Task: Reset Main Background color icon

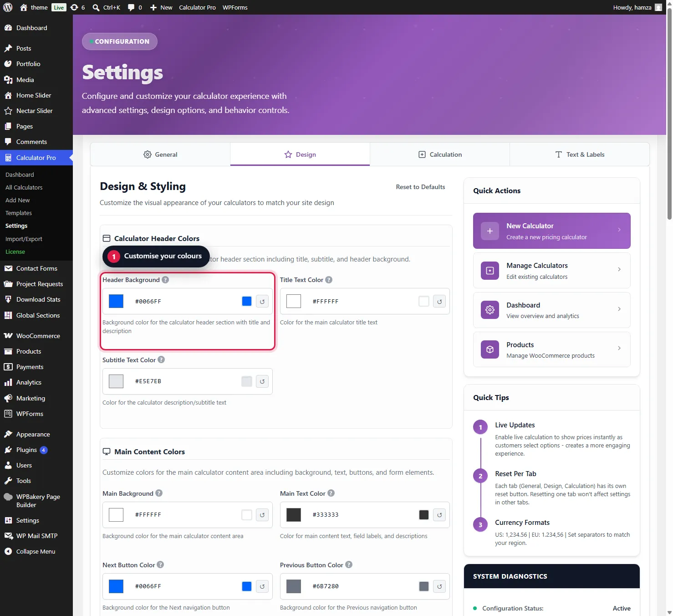Action: 262,515
